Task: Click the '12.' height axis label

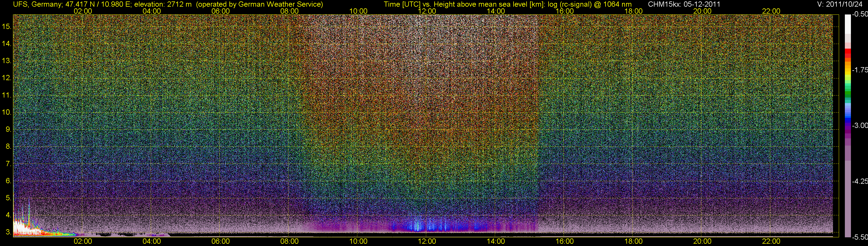Action: pos(7,78)
